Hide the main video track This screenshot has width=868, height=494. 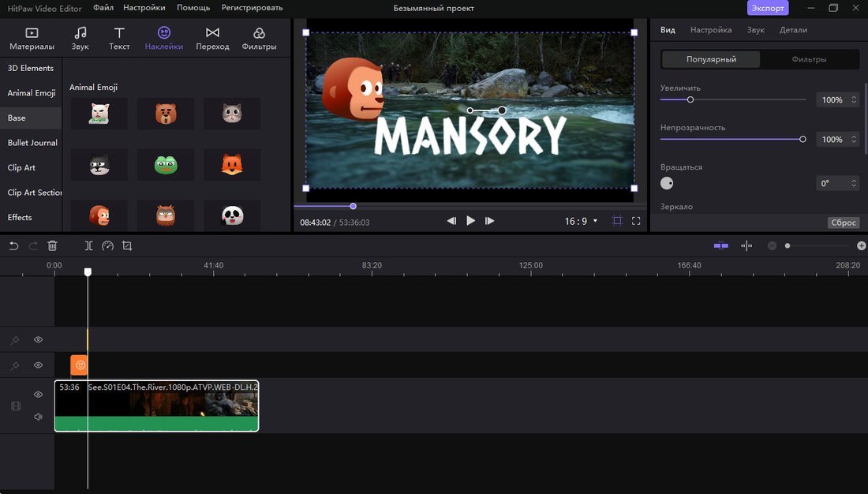tap(38, 395)
